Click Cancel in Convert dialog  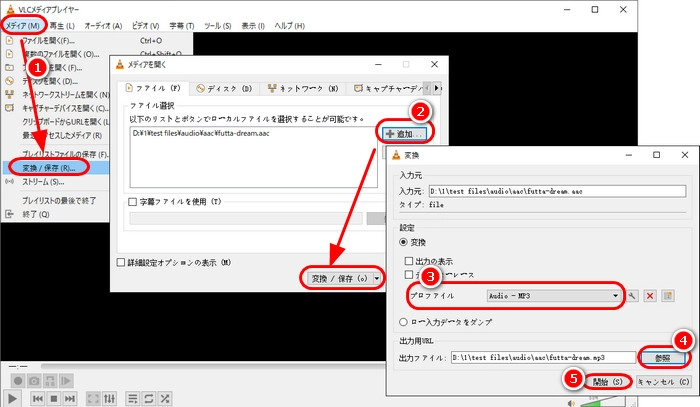point(663,382)
